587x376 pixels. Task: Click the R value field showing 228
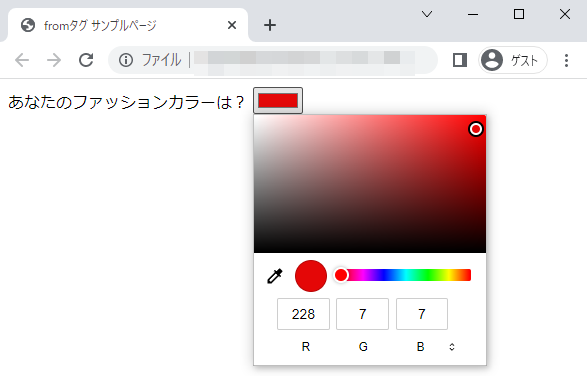coord(303,314)
